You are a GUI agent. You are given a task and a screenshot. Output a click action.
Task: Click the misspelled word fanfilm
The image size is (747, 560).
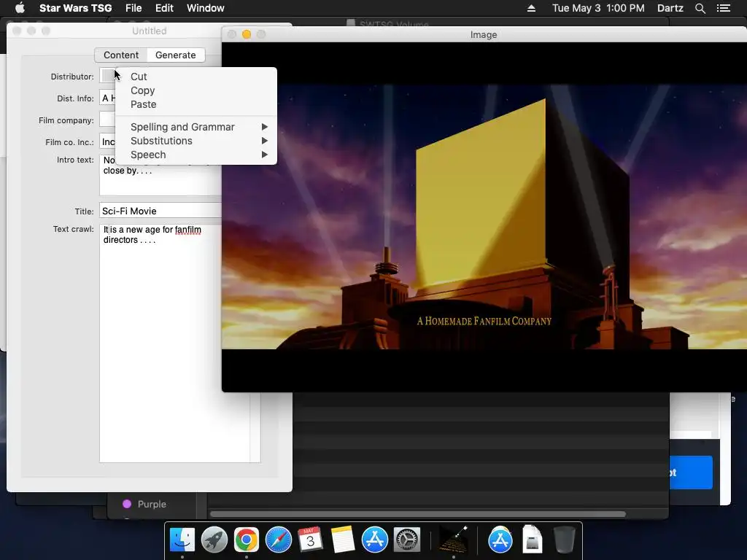click(187, 230)
